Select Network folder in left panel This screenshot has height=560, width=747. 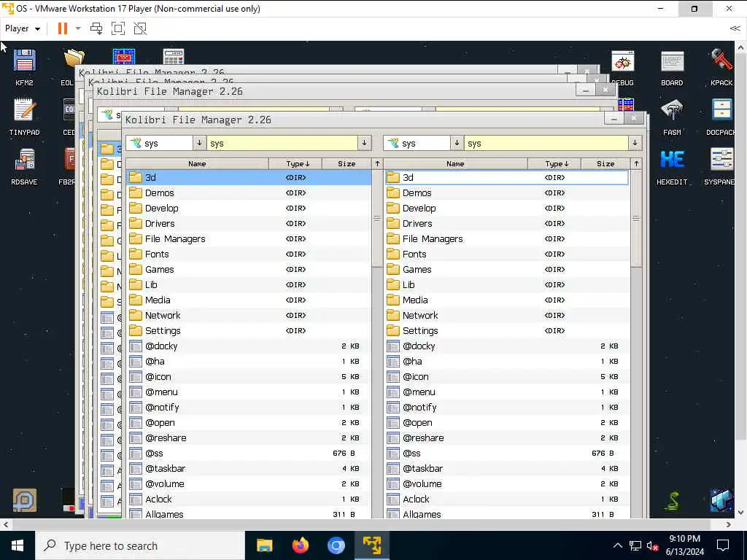point(249,315)
